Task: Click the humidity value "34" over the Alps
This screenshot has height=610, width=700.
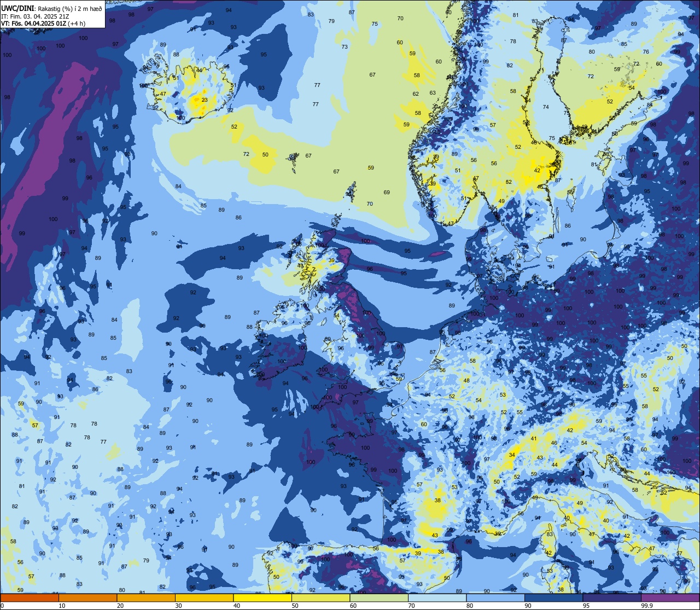Action: click(x=512, y=455)
